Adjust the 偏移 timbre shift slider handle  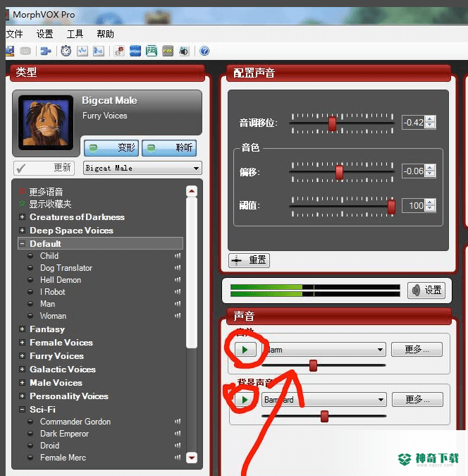point(339,172)
